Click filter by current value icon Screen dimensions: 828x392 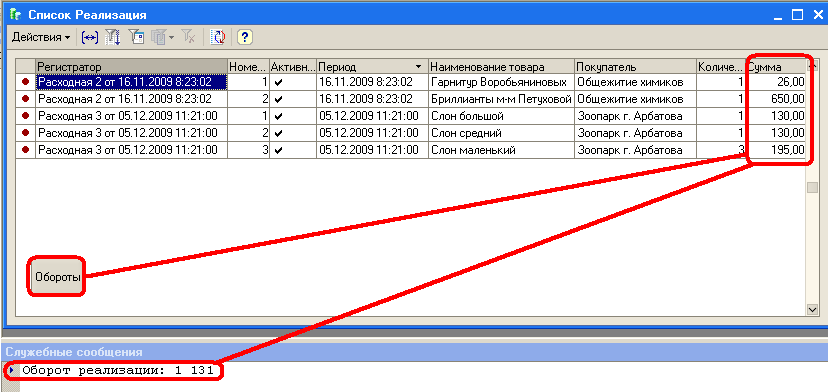coord(137,37)
